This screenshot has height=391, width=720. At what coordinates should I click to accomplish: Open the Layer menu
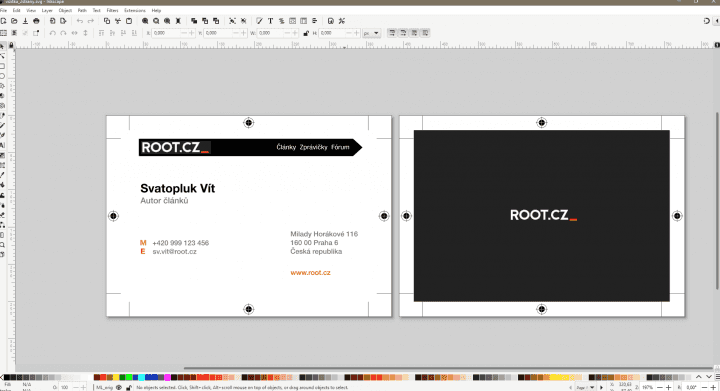click(x=47, y=10)
